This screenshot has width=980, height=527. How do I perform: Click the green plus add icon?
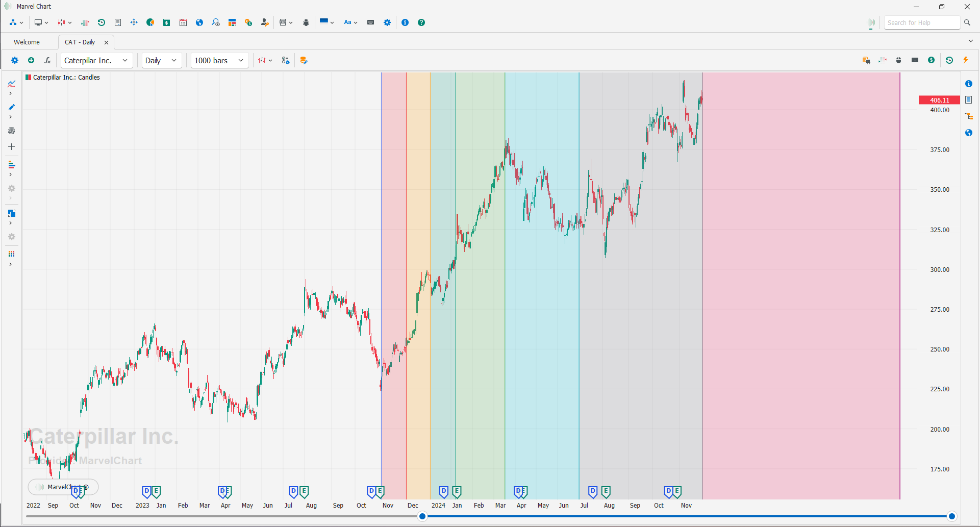[x=31, y=60]
